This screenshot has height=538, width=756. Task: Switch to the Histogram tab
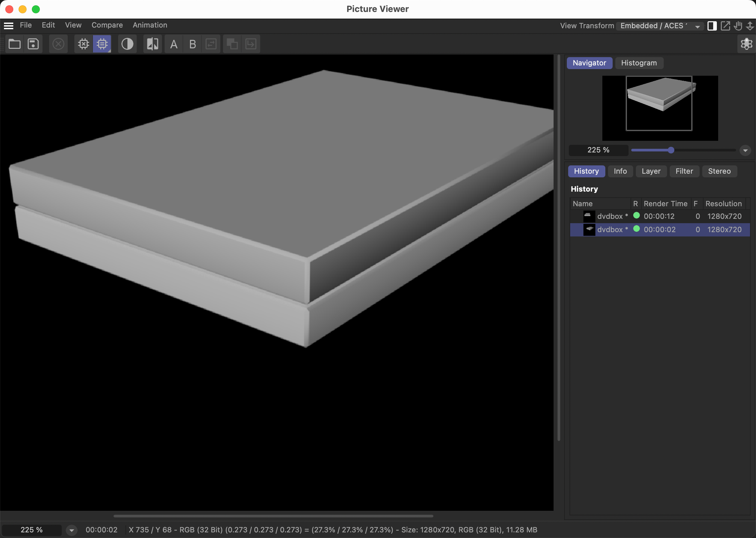tap(639, 63)
